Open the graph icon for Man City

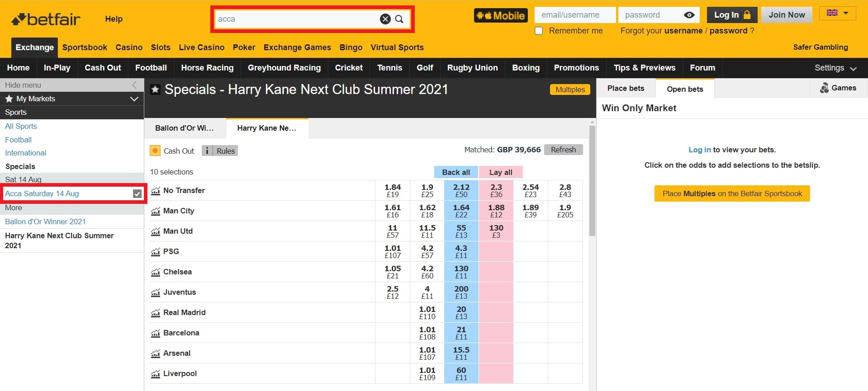(156, 211)
